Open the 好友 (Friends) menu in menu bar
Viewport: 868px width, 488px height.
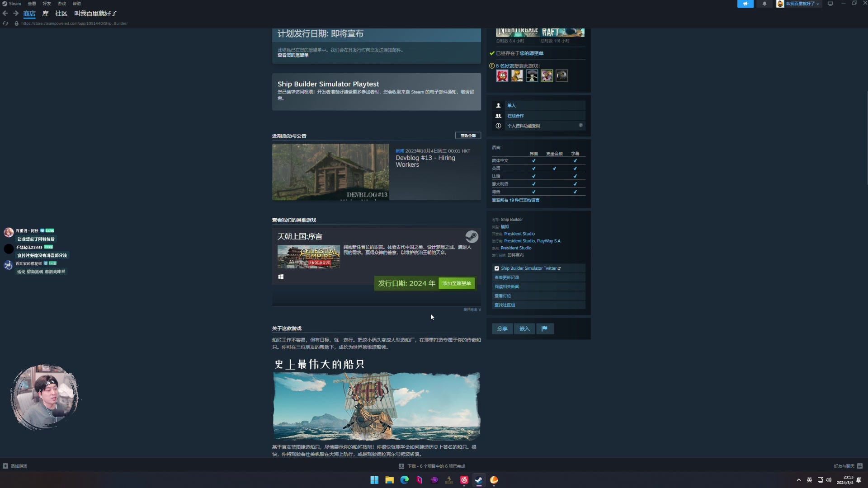(47, 4)
